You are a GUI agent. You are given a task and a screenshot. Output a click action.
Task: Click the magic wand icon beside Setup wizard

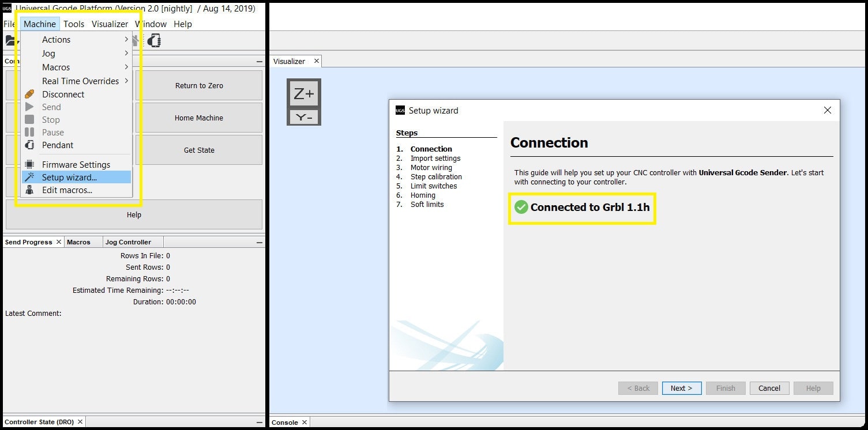(x=29, y=178)
